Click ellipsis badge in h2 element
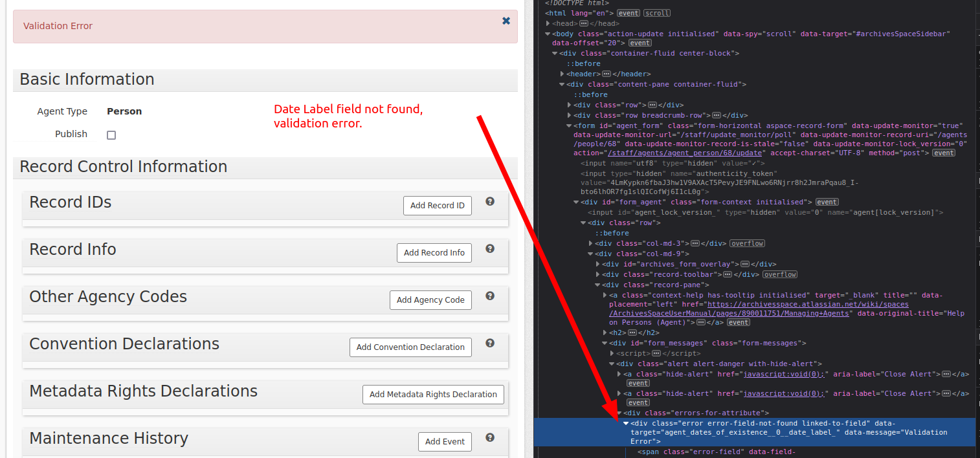The width and height of the screenshot is (980, 458). pyautogui.click(x=632, y=333)
